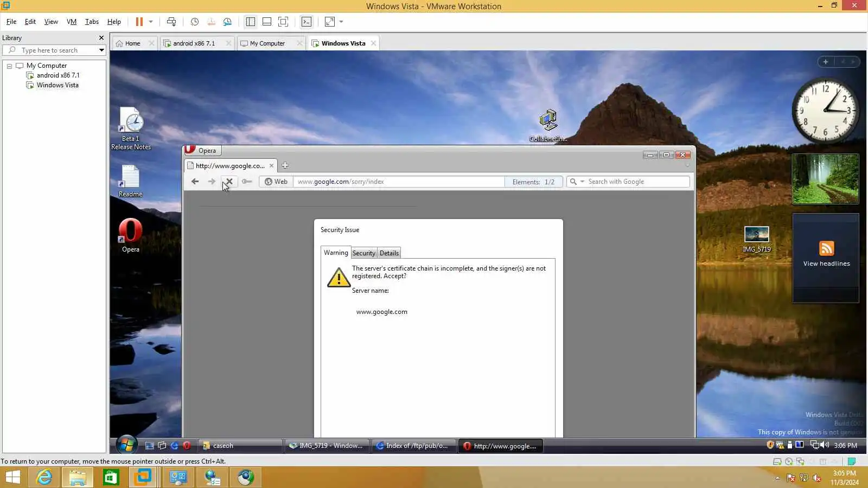This screenshot has height=488, width=868.
Task: Open the VMware Edit menu
Action: tap(30, 22)
